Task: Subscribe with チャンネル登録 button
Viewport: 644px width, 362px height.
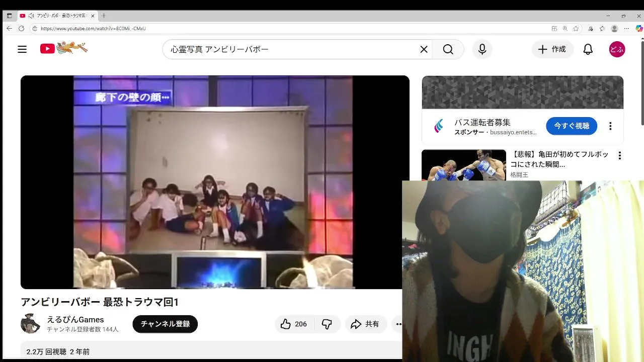Action: point(165,324)
